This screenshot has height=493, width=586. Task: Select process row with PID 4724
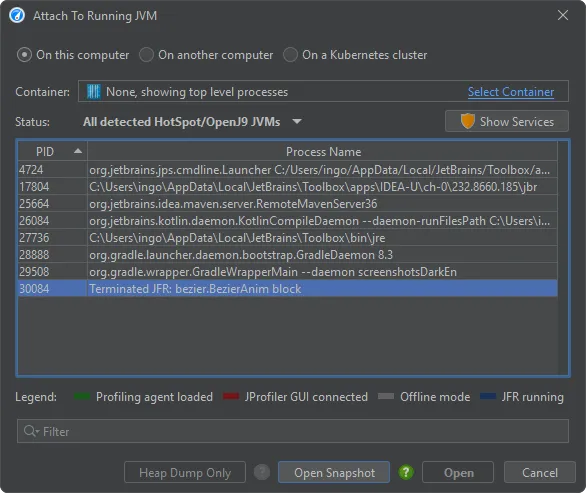[288, 170]
